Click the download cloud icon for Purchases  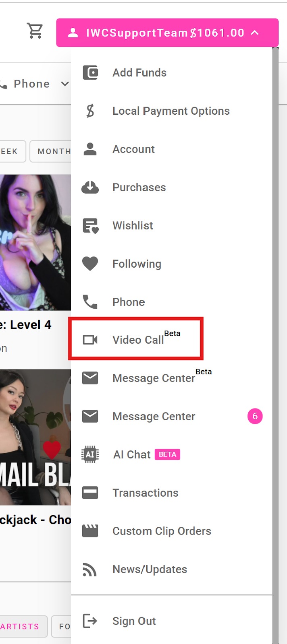[x=90, y=187]
